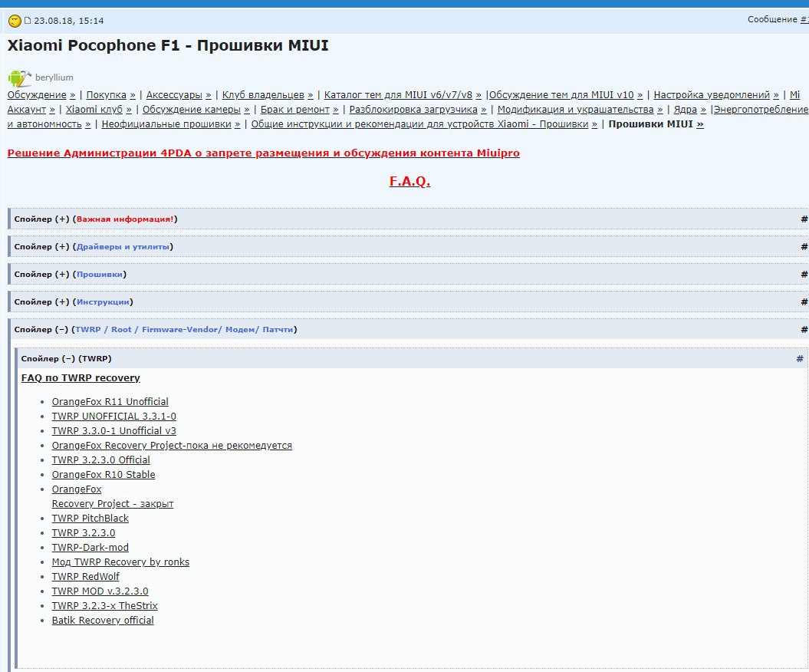
Task: Open TWRP 3.2.3-x TheStrix link
Action: pos(105,605)
